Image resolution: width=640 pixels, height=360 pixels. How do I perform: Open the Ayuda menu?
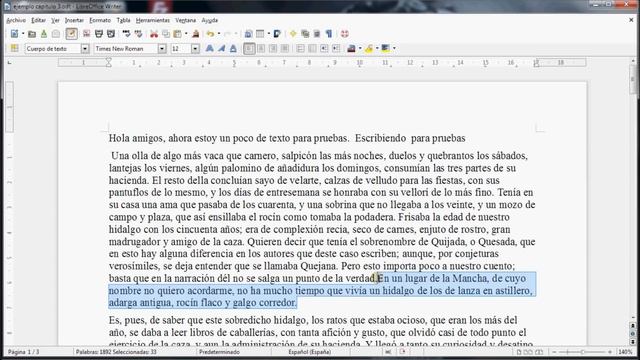pyautogui.click(x=210, y=20)
